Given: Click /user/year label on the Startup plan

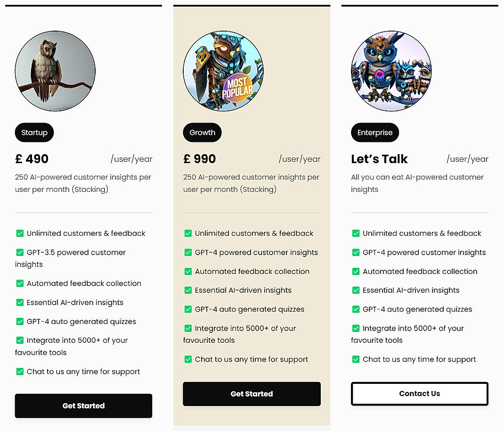Looking at the screenshot, I should 131,159.
